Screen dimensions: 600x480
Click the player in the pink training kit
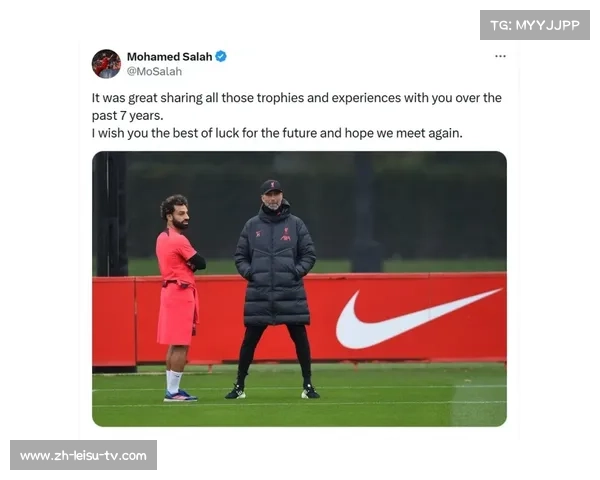pyautogui.click(x=180, y=298)
